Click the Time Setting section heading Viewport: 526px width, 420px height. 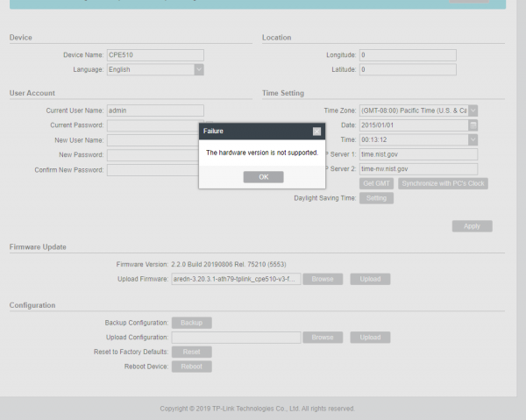[283, 93]
